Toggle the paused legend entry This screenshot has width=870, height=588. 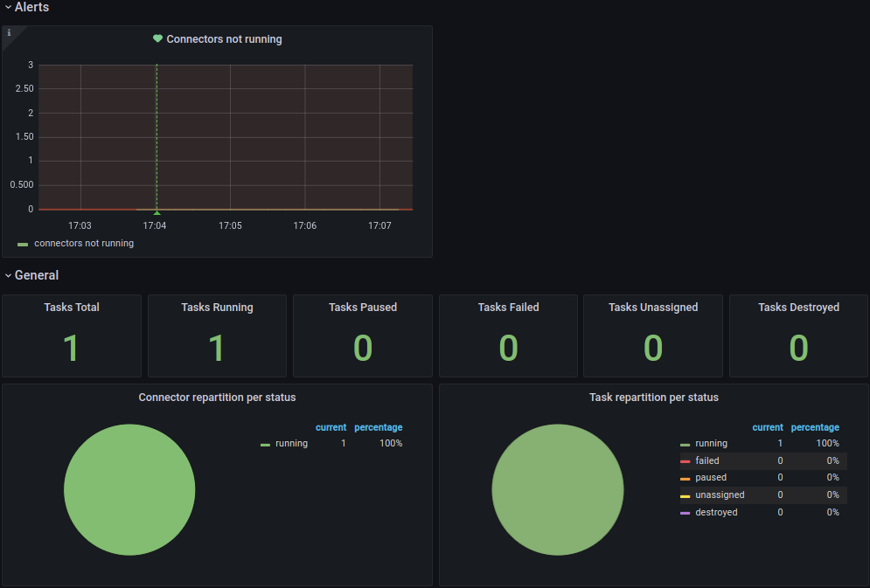click(709, 477)
